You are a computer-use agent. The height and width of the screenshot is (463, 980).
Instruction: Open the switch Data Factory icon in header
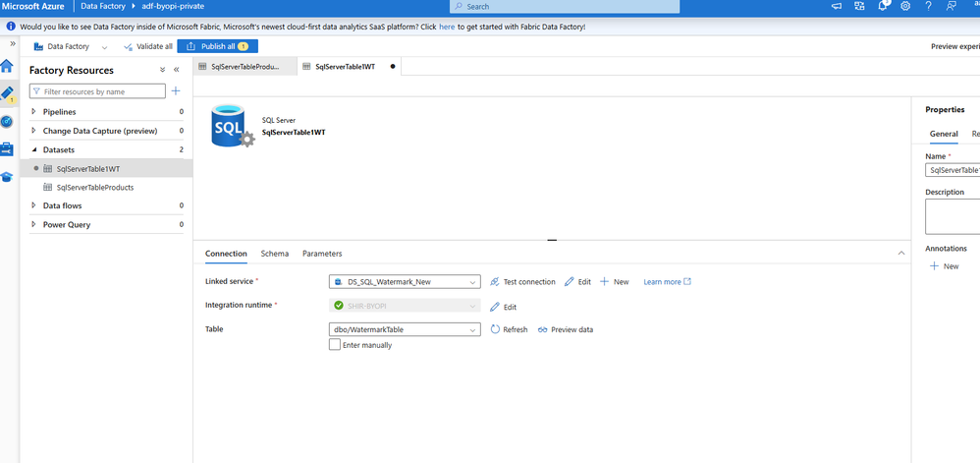859,6
